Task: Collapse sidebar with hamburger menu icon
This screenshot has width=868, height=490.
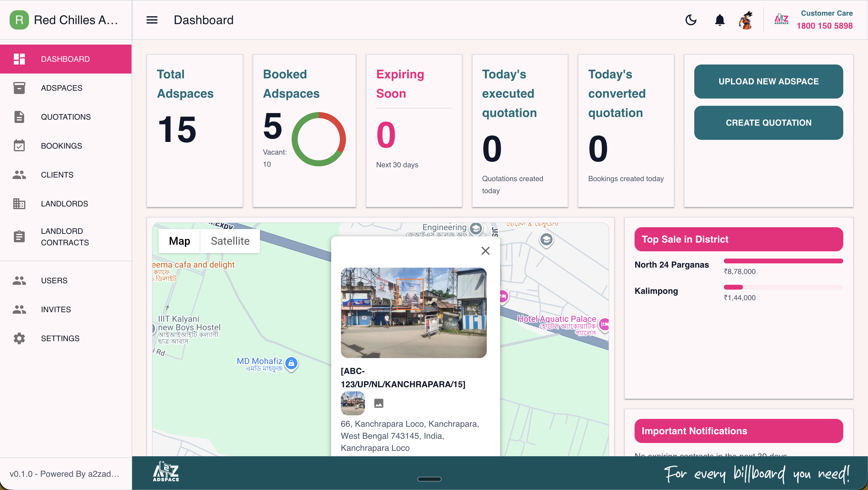Action: [x=152, y=20]
